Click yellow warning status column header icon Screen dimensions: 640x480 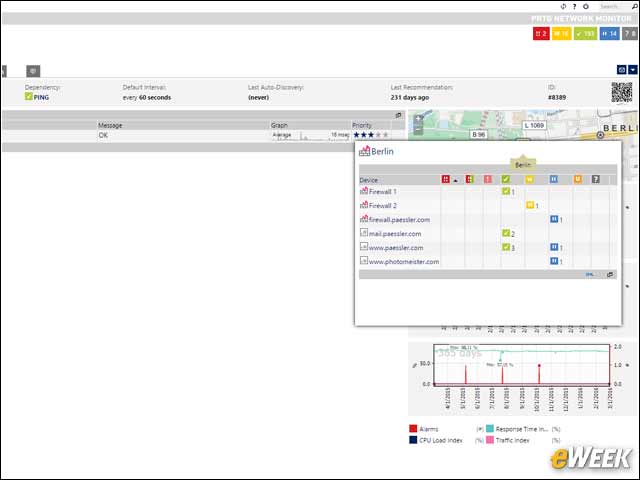[529, 179]
